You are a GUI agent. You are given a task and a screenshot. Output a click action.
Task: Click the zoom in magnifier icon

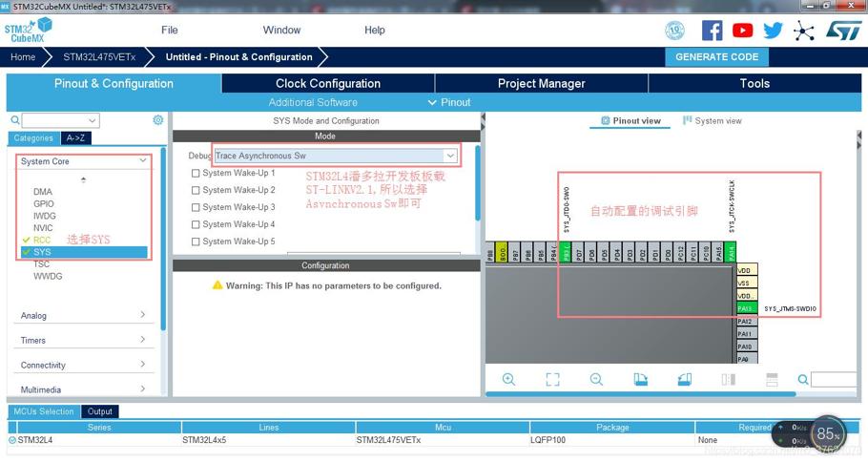point(508,380)
